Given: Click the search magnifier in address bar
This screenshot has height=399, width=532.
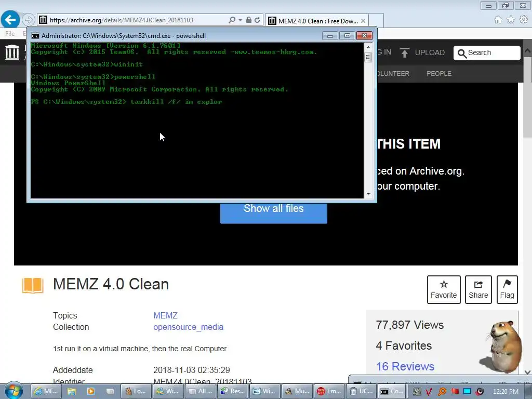Looking at the screenshot, I should (x=232, y=20).
